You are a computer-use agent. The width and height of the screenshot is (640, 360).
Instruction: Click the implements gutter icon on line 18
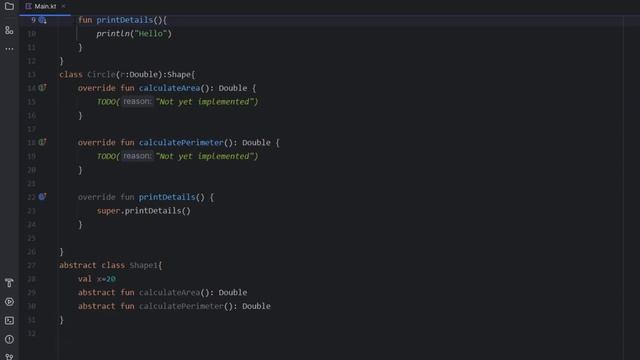pyautogui.click(x=42, y=142)
